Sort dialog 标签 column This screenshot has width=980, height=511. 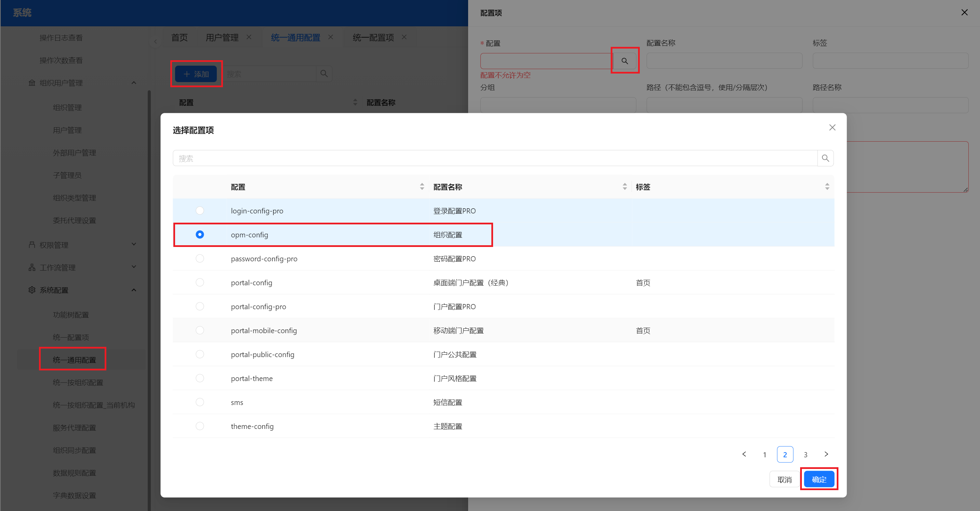tap(827, 186)
